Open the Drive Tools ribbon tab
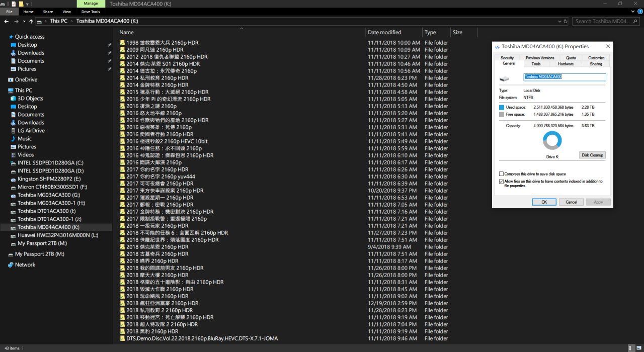 (x=91, y=12)
